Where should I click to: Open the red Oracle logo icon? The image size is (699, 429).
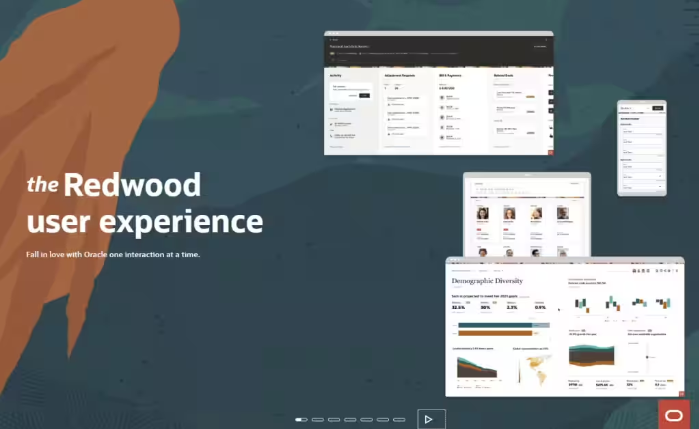pos(673,414)
